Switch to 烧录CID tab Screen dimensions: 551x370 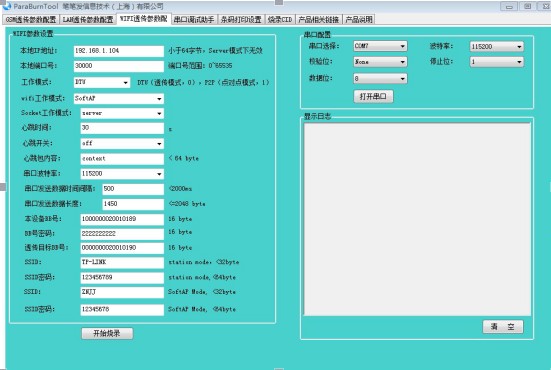tap(280, 19)
